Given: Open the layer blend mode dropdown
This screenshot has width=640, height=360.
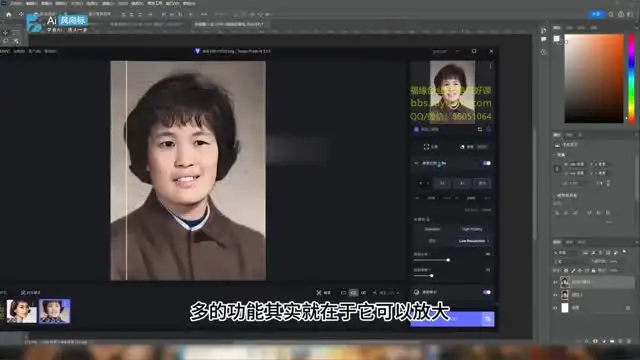Looking at the screenshot, I should coord(571,261).
